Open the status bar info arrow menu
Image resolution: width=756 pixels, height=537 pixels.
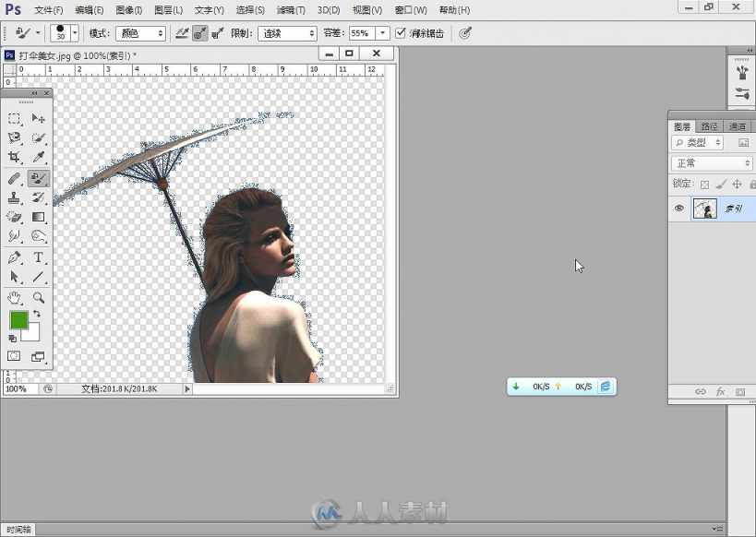click(x=187, y=388)
